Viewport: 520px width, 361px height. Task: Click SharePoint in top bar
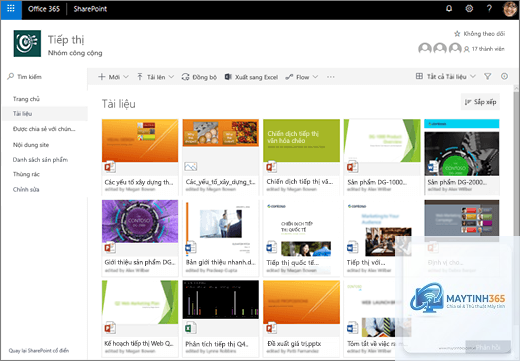point(90,9)
